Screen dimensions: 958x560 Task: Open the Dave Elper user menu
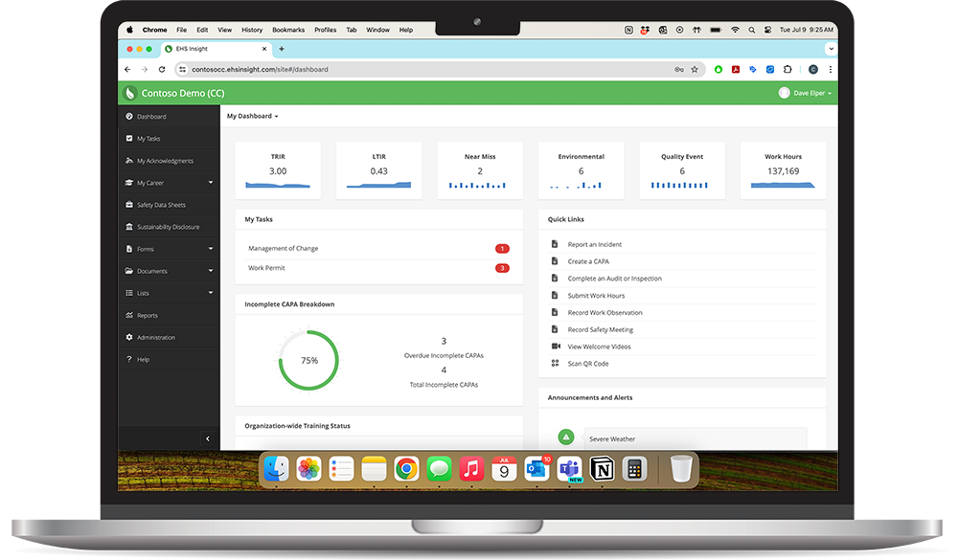pyautogui.click(x=804, y=92)
